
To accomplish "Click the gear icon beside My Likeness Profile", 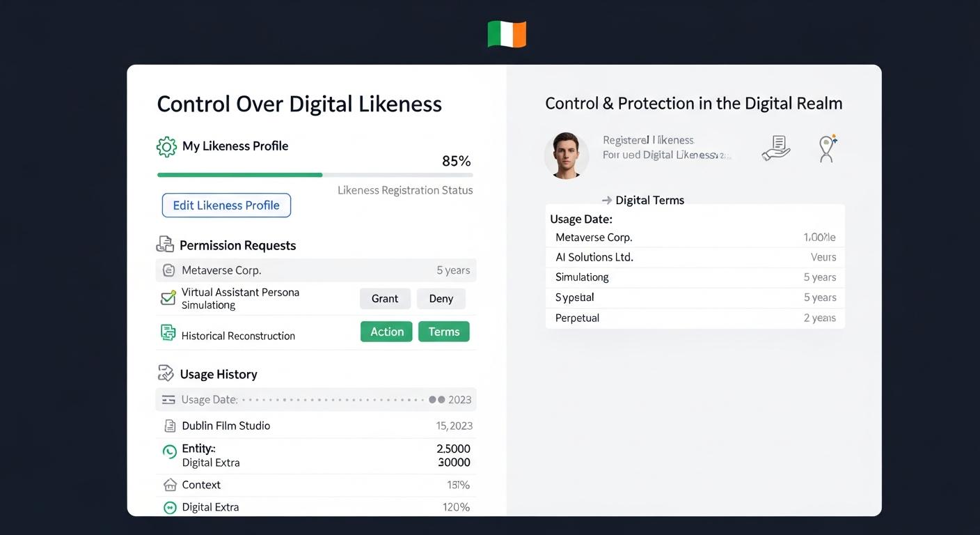I will 166,146.
